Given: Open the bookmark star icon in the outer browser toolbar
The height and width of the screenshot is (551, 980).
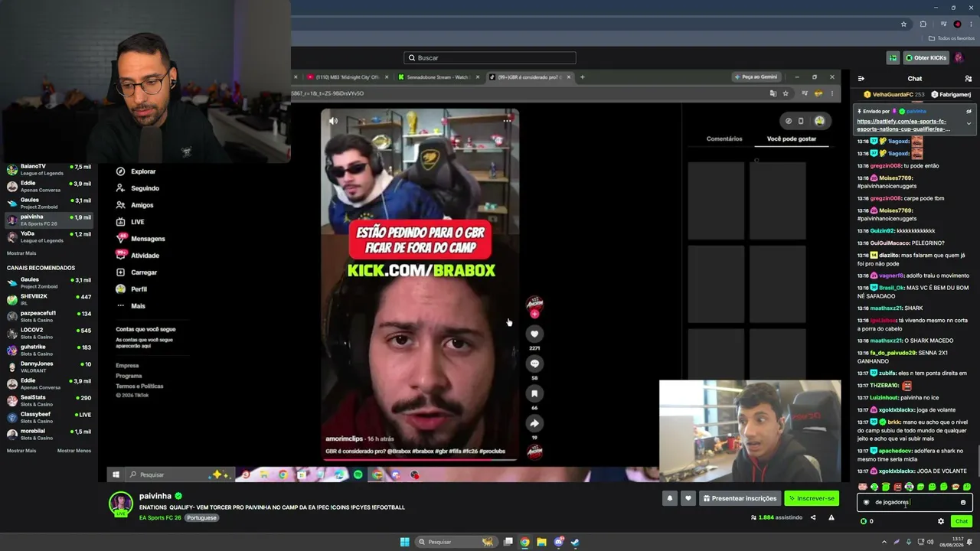Looking at the screenshot, I should pos(904,24).
